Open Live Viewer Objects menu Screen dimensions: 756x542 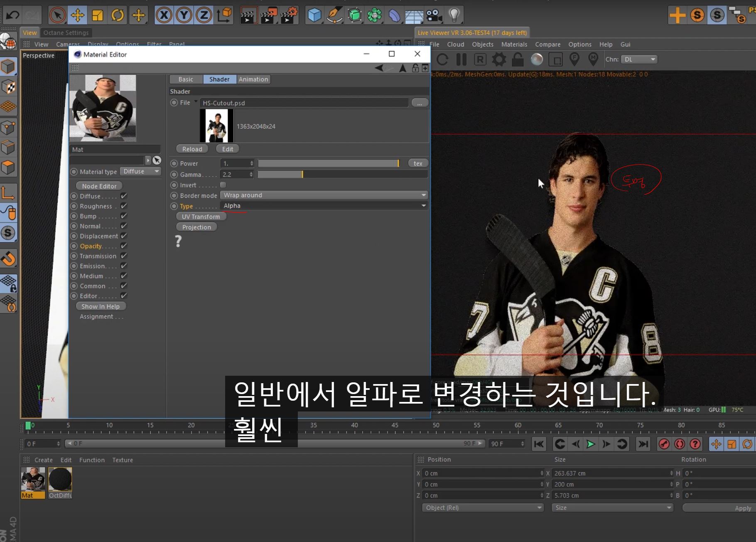[483, 44]
